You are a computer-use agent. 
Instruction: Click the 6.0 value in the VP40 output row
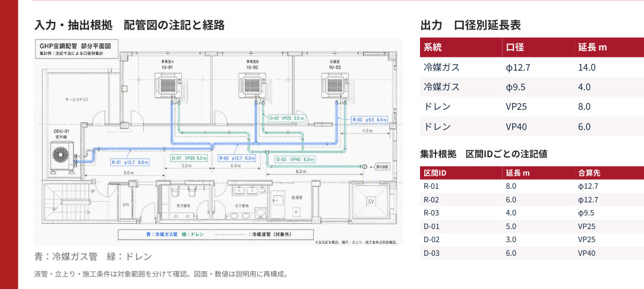point(584,126)
